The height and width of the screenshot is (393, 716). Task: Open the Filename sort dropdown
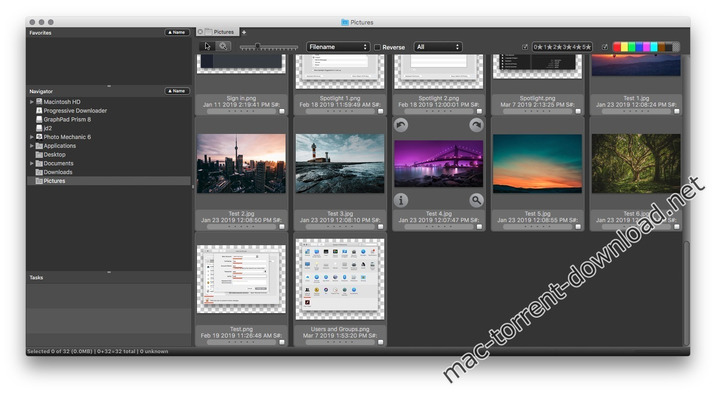tap(338, 47)
